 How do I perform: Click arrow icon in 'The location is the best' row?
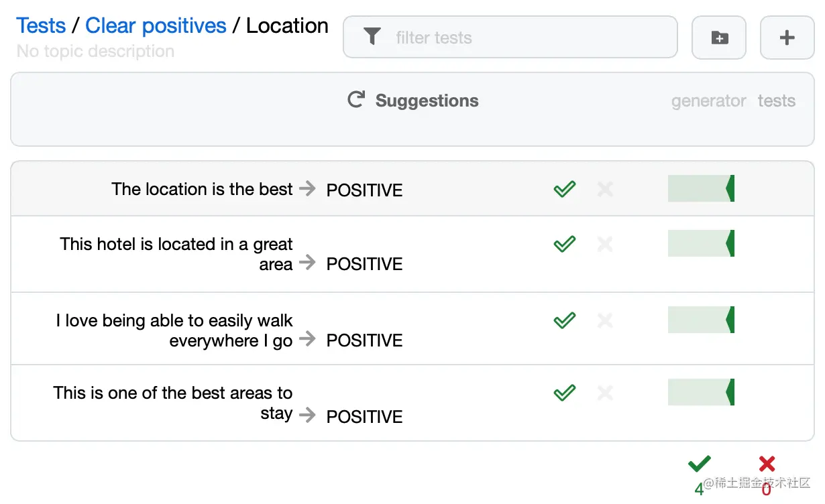point(307,189)
